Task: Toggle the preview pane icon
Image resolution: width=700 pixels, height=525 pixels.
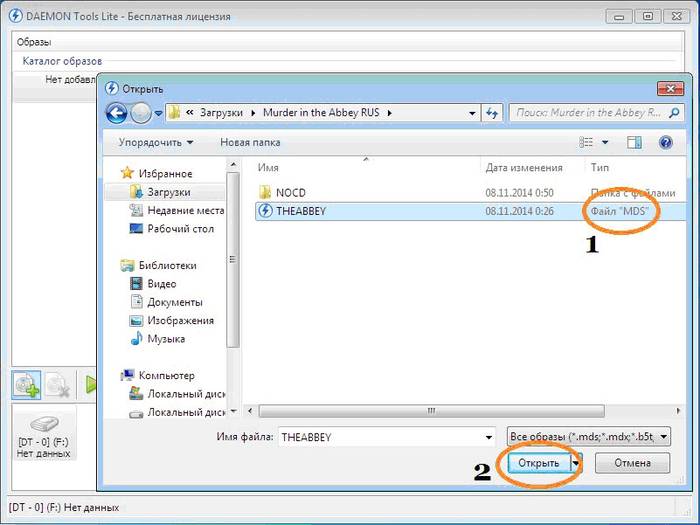Action: pos(634,143)
